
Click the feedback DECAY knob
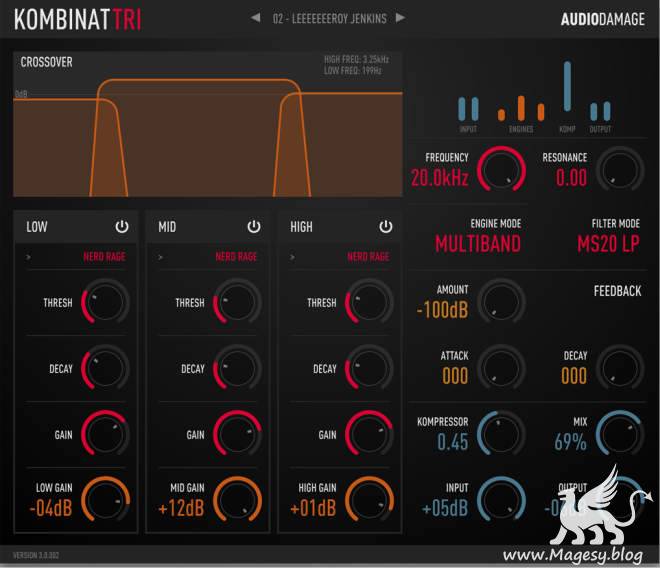click(x=620, y=368)
